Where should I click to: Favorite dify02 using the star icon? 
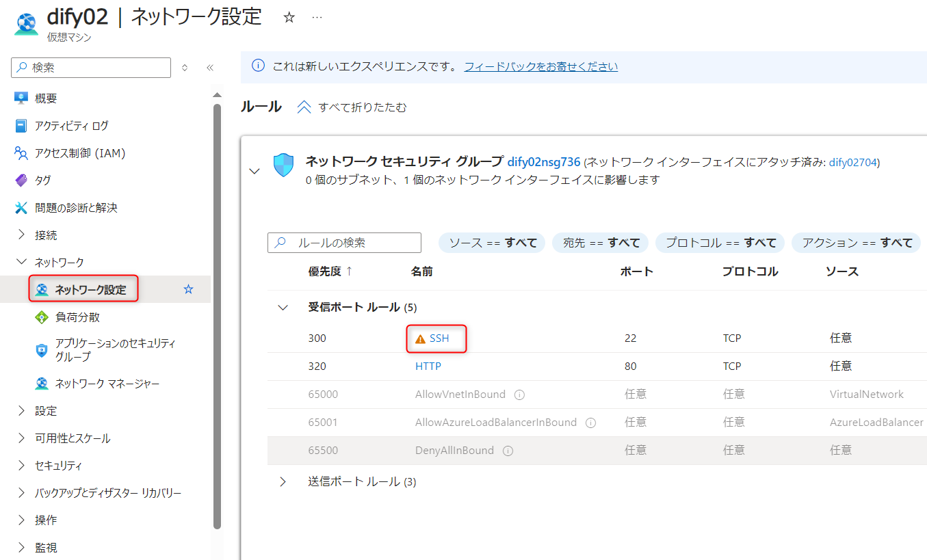pyautogui.click(x=289, y=18)
